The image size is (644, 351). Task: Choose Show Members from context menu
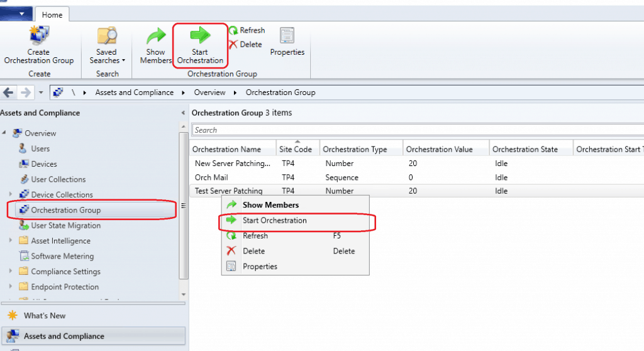[x=270, y=205]
